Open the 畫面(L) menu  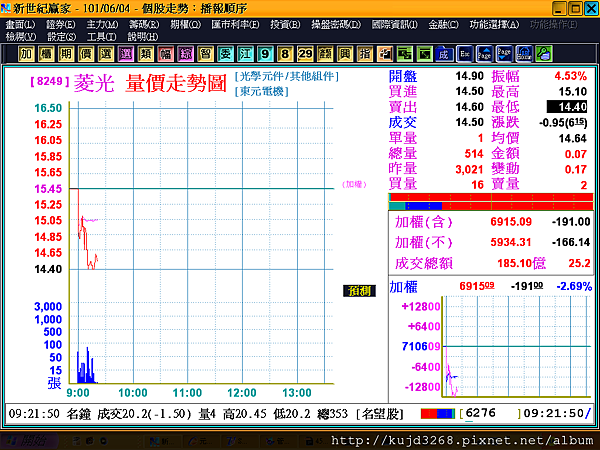(20, 25)
